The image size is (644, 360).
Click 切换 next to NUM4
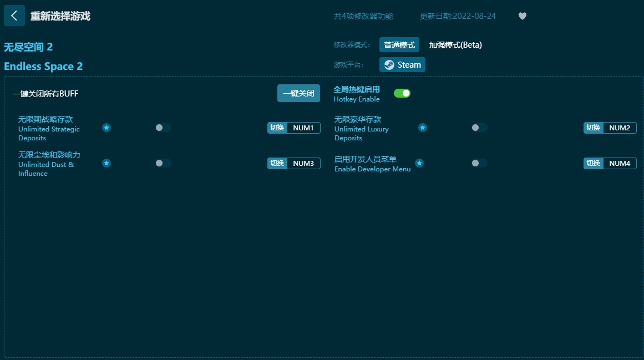point(593,163)
